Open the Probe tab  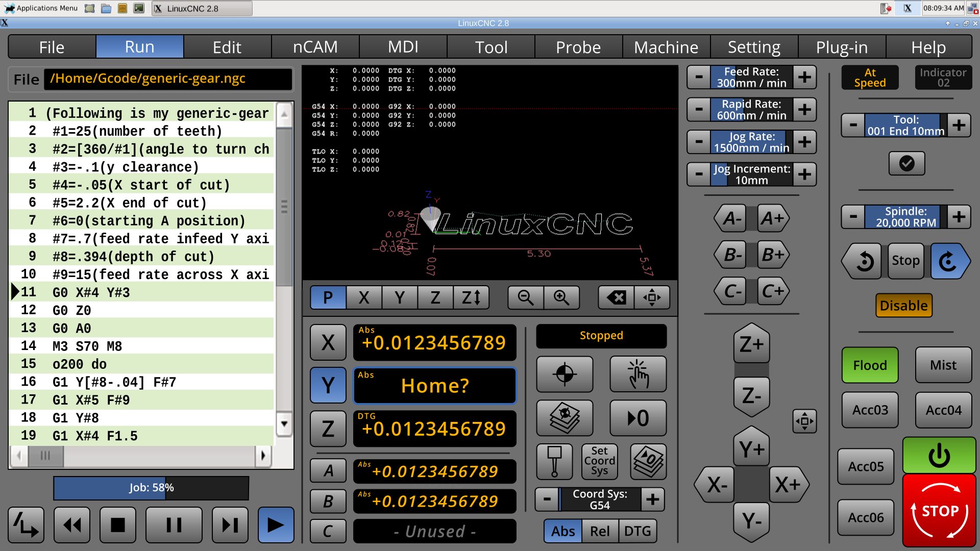click(x=578, y=47)
